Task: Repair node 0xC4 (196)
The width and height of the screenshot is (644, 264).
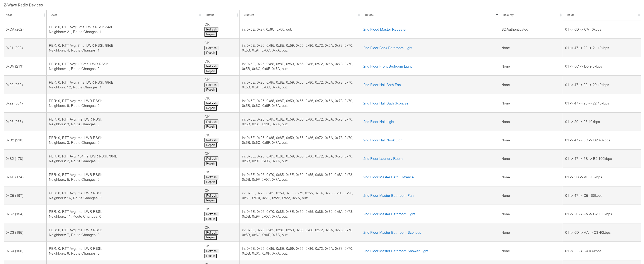Action: click(210, 256)
